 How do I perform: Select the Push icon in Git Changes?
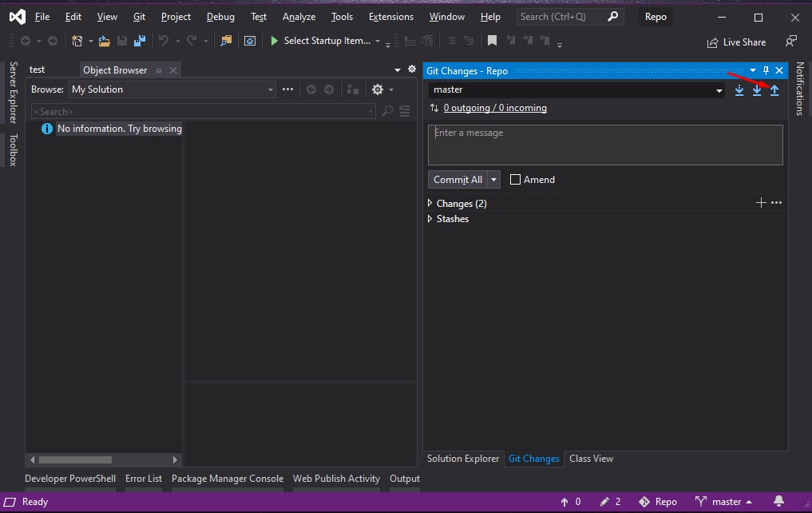click(x=774, y=90)
